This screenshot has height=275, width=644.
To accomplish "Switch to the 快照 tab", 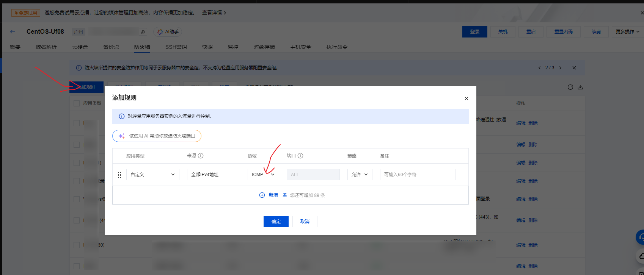I will tap(207, 47).
